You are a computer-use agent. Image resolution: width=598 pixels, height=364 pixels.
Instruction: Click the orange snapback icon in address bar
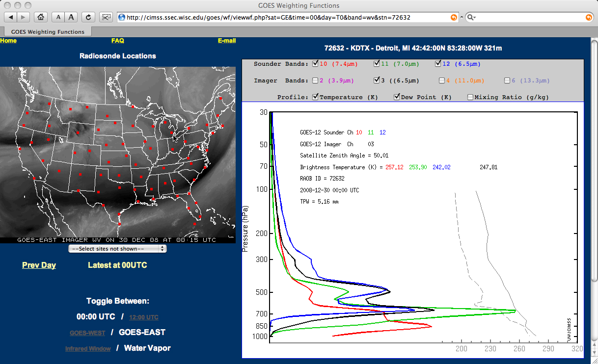454,17
